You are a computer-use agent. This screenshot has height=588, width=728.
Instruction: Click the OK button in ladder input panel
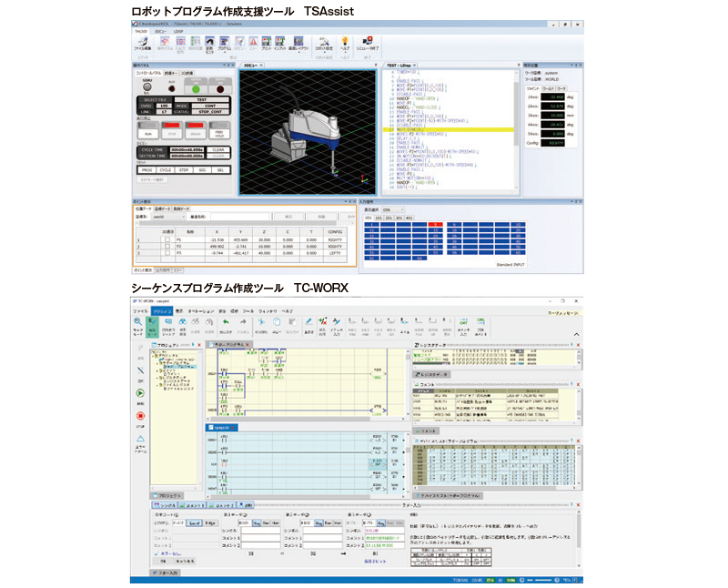[x=163, y=561]
